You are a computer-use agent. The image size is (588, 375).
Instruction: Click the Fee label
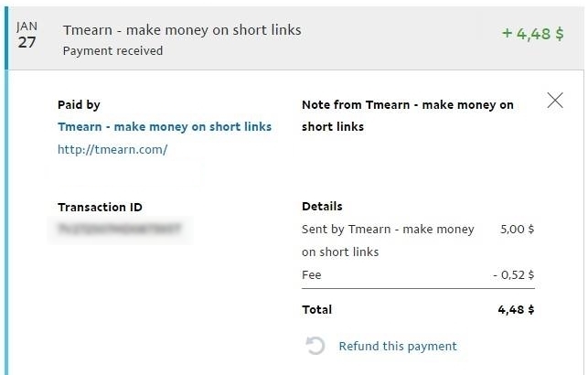point(311,275)
